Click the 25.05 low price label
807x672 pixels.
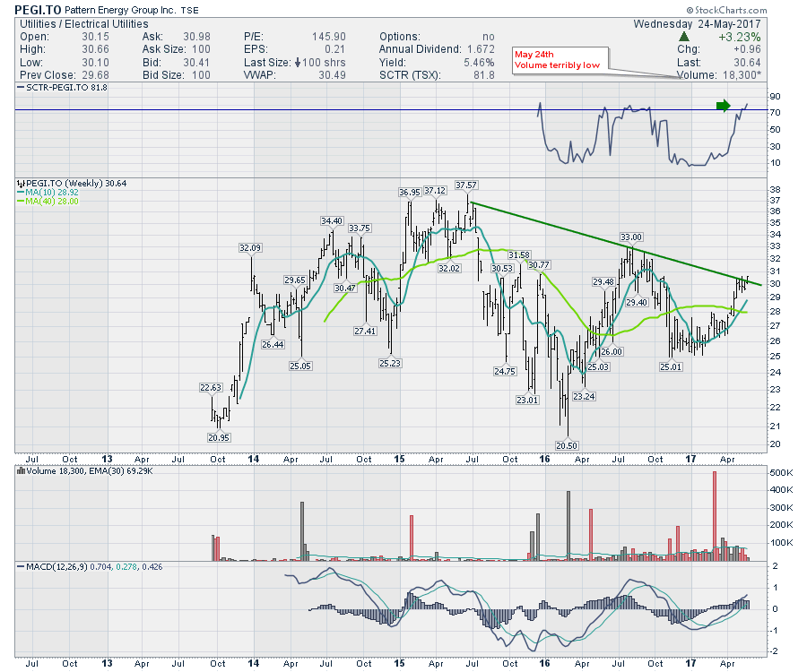coord(300,366)
